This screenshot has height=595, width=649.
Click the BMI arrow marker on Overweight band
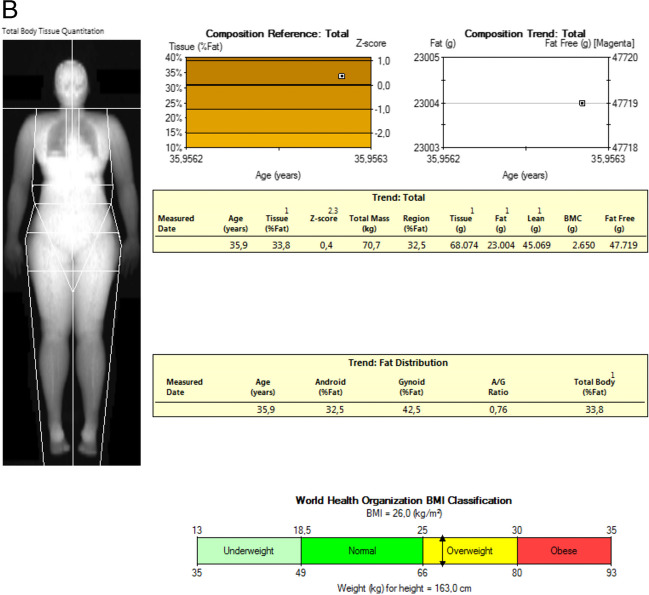(442, 551)
